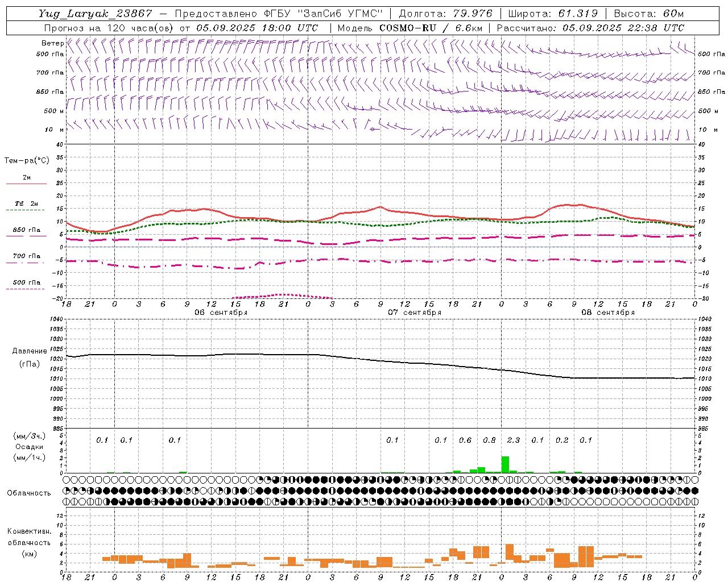Click the 'Td 2м' dew point legend entry
The width and height of the screenshot is (728, 582).
click(26, 203)
